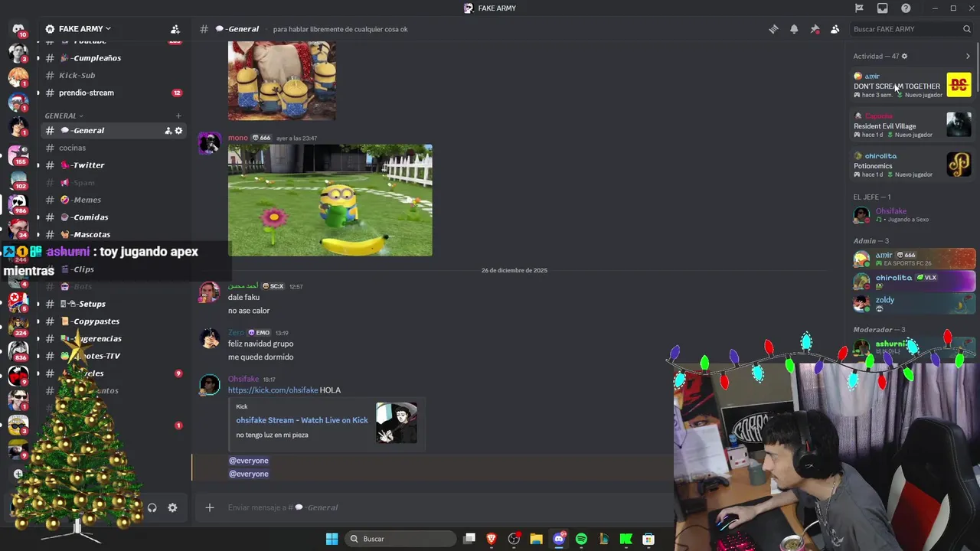Open Kick app from taskbar

(x=626, y=539)
